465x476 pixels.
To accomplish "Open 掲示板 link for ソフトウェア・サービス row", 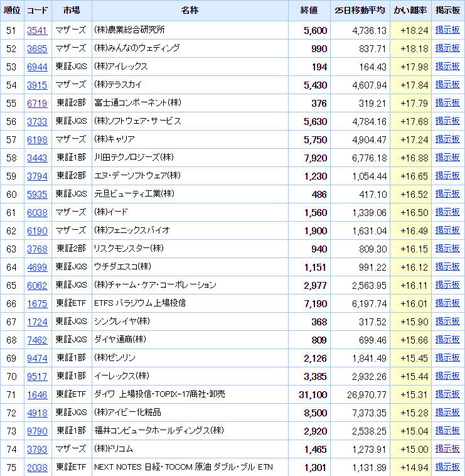I will pyautogui.click(x=447, y=121).
